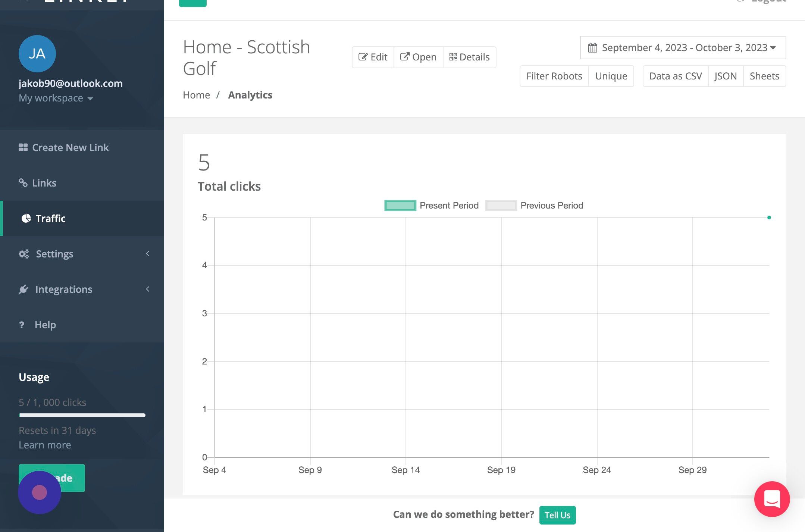Click the calendar icon in date range
This screenshot has height=532, width=805.
[x=592, y=48]
